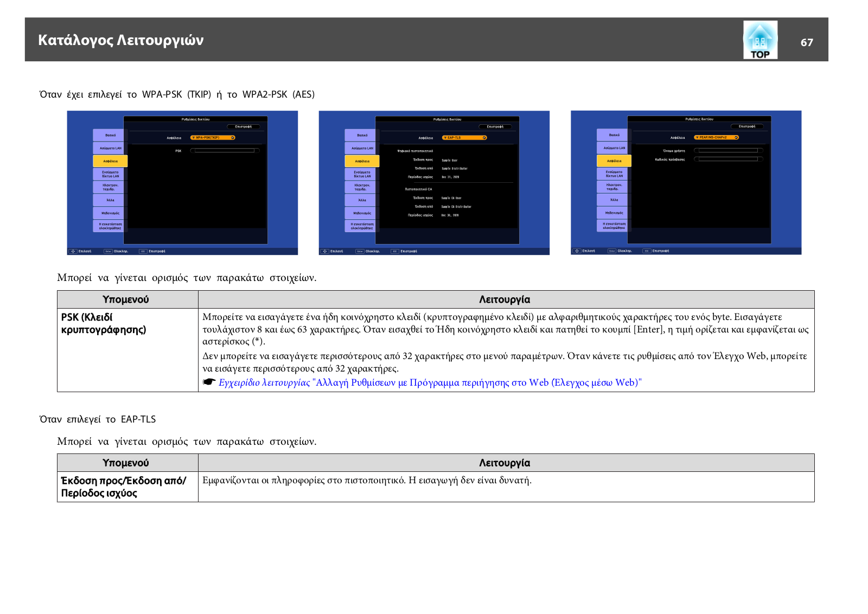
Task: Click 'Sample User' value in EAP-TLS screenshot
Action: [449, 161]
